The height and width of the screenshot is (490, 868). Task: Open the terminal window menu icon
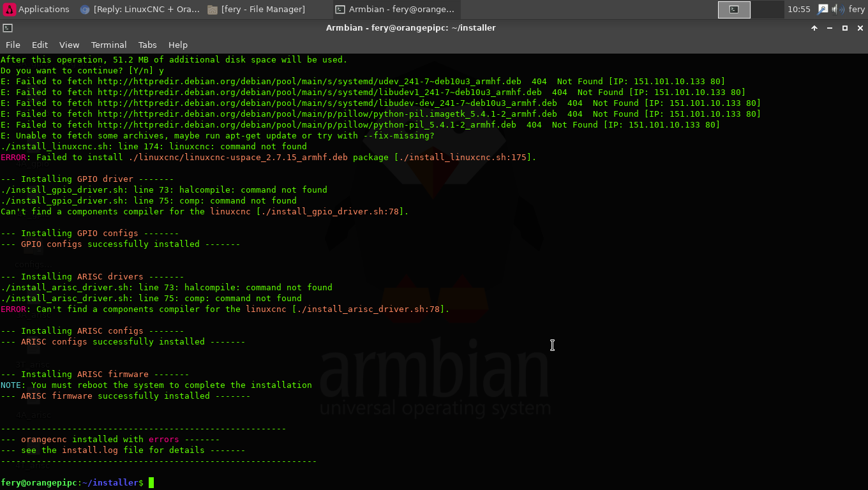(8, 28)
